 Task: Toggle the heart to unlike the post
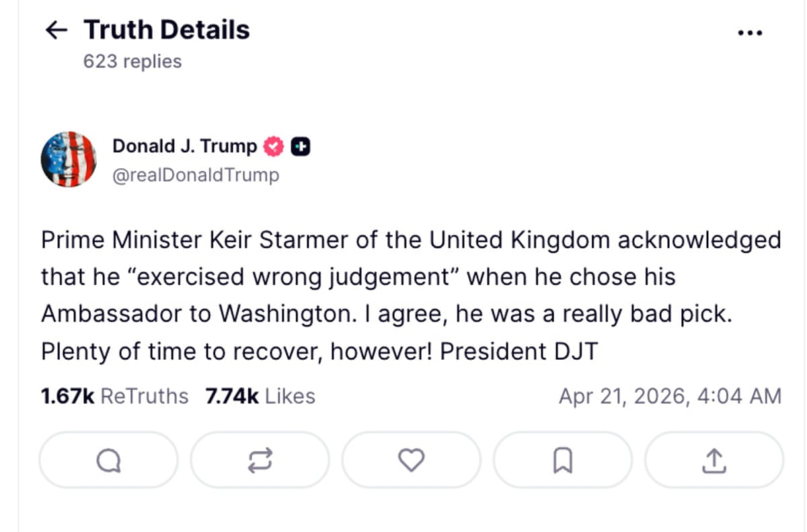(412, 460)
